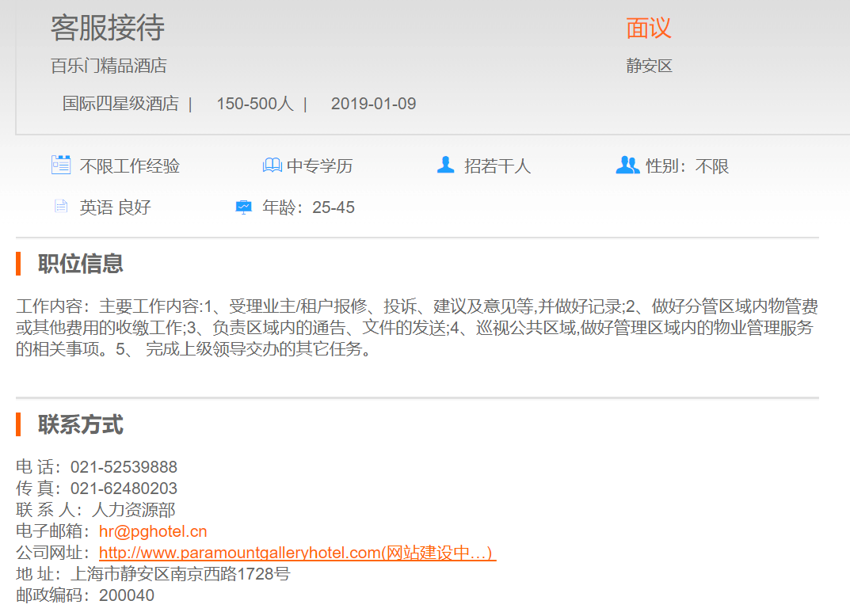Viewport: 850px width, 616px height.
Task: Click the postal code 200040
Action: tap(127, 595)
